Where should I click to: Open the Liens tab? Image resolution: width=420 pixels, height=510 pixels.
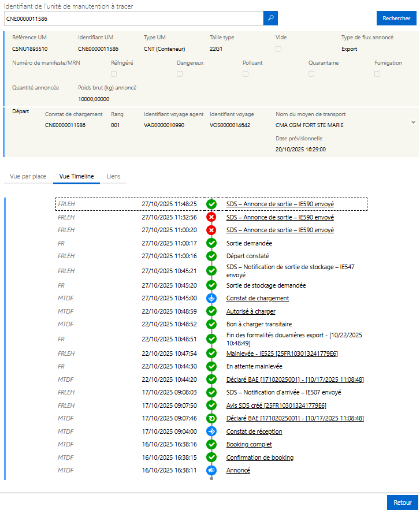[x=114, y=176]
